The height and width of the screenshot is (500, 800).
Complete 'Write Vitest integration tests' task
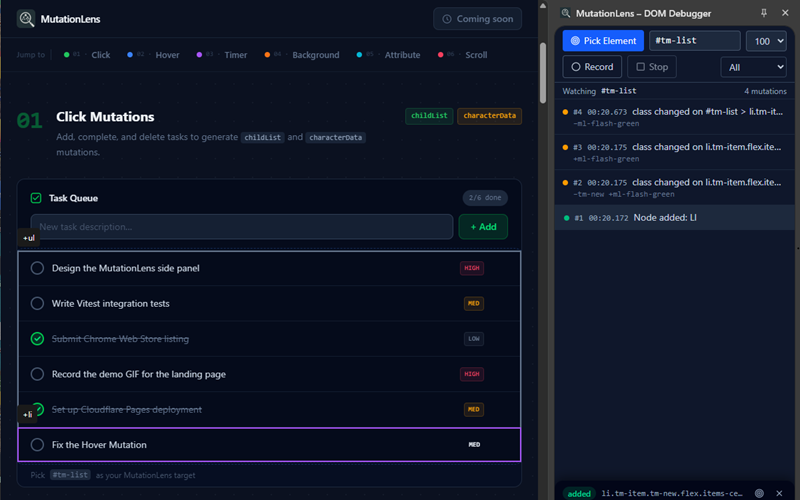coord(37,304)
